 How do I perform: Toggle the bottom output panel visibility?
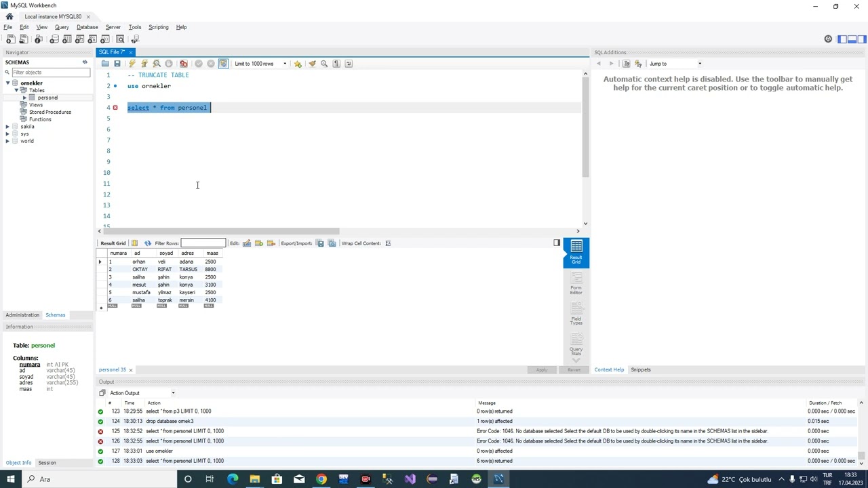[x=852, y=39]
